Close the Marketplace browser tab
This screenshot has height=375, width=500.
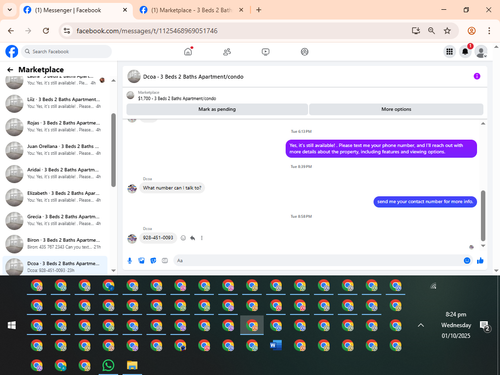point(241,10)
